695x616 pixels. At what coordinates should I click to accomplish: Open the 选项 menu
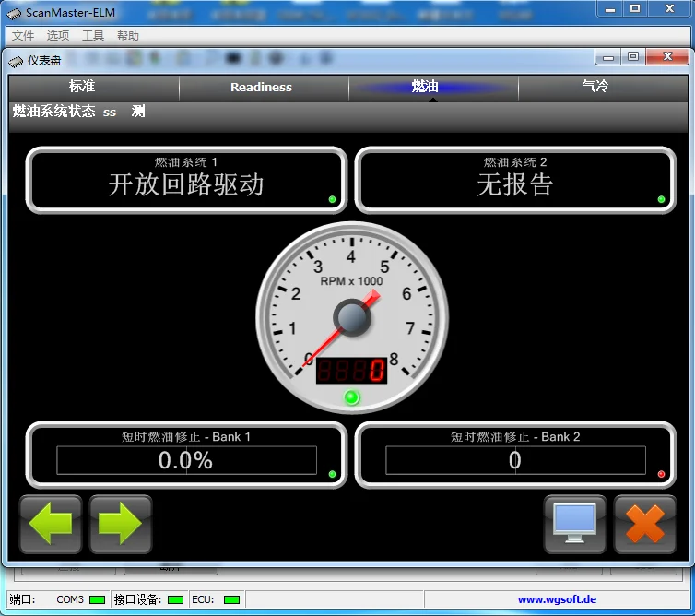[58, 35]
